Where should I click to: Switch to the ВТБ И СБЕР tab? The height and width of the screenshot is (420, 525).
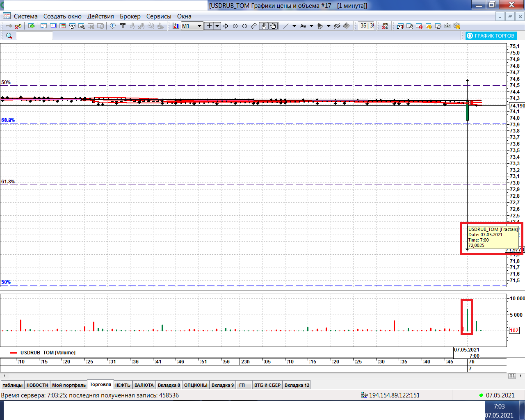tap(267, 385)
